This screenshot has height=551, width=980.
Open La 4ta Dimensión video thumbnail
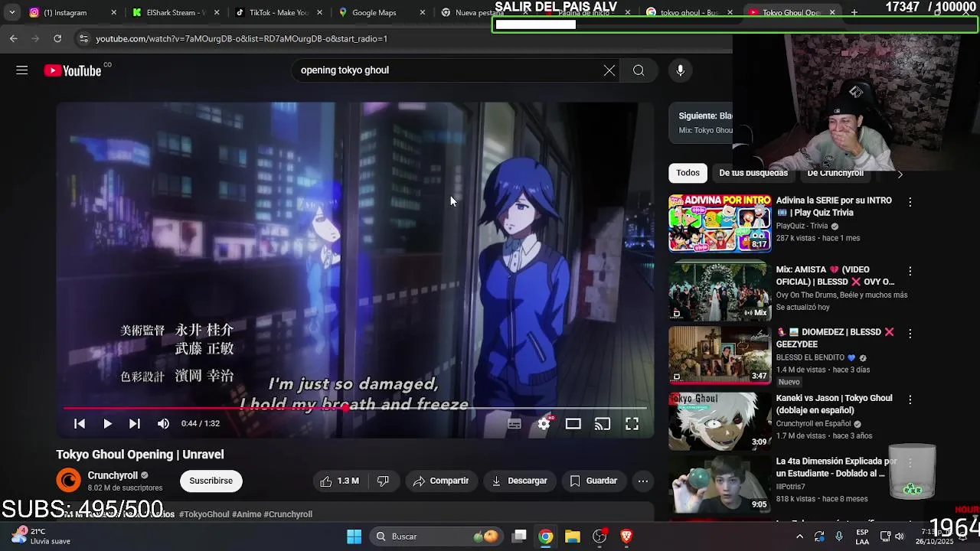(720, 484)
